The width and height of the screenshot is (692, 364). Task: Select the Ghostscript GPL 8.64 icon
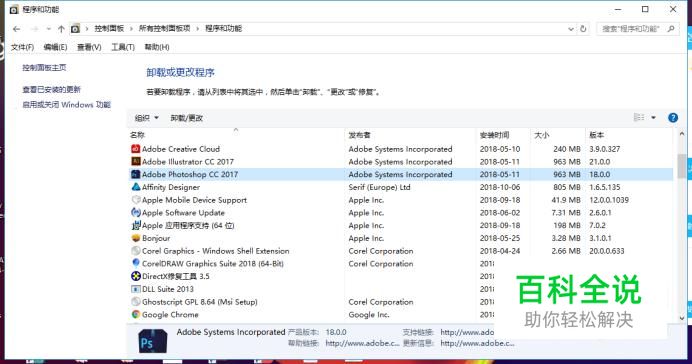136,302
